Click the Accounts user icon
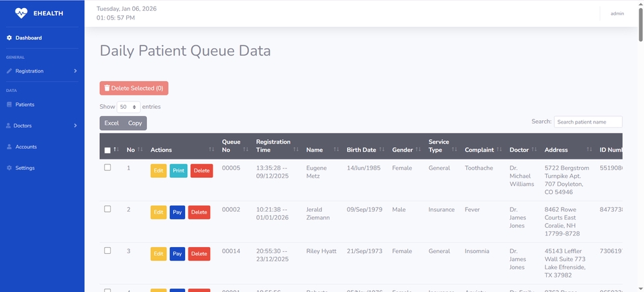The image size is (644, 292). [9, 146]
